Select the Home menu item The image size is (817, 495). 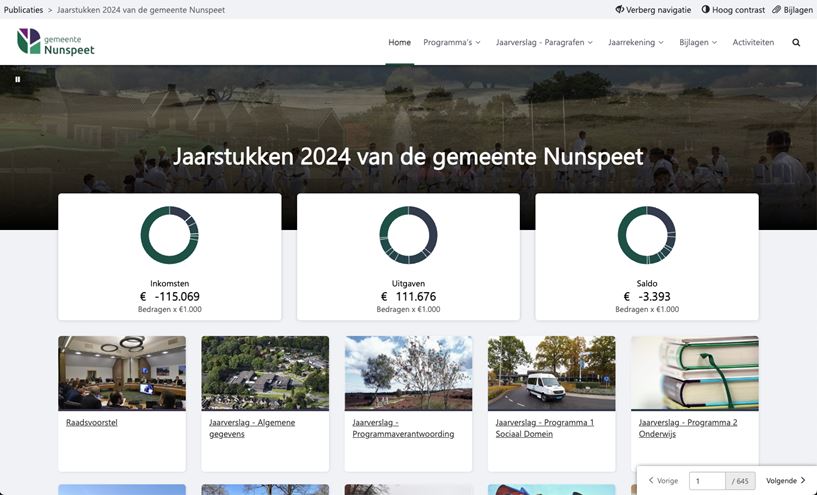point(399,43)
